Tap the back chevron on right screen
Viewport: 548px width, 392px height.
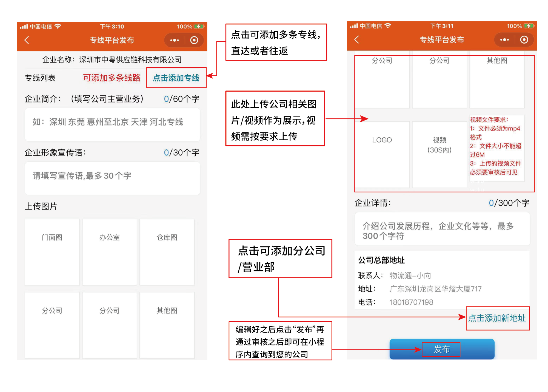click(357, 39)
